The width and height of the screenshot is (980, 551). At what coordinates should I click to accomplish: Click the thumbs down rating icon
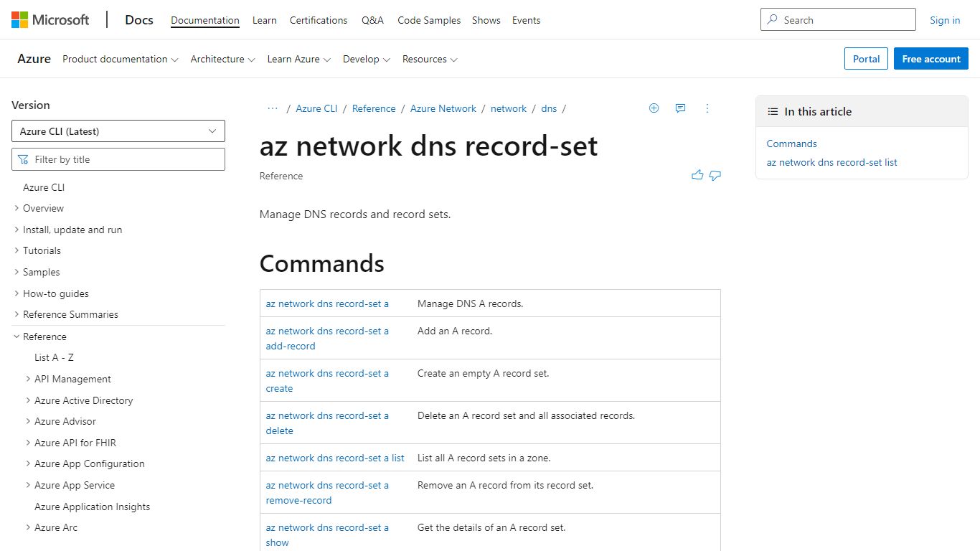click(715, 175)
